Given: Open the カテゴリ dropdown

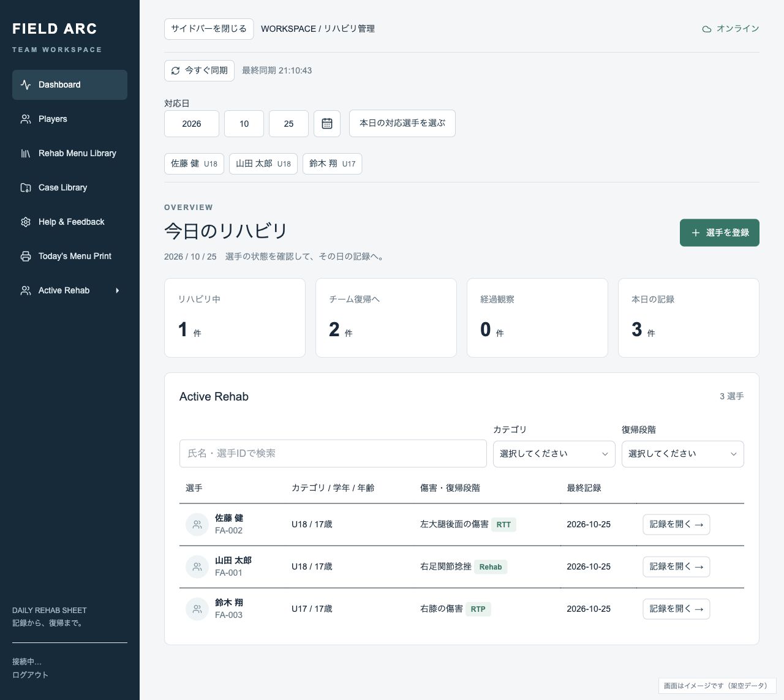Looking at the screenshot, I should click(x=554, y=454).
